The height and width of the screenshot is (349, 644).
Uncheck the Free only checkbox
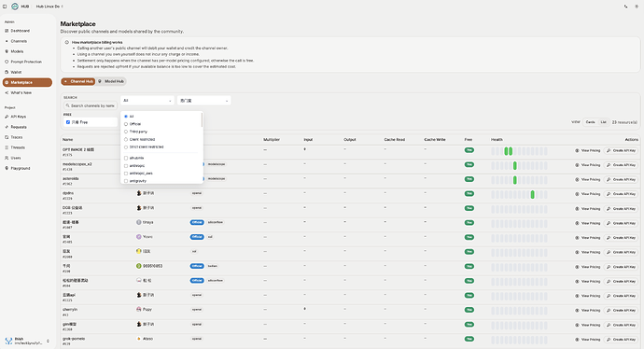point(68,122)
